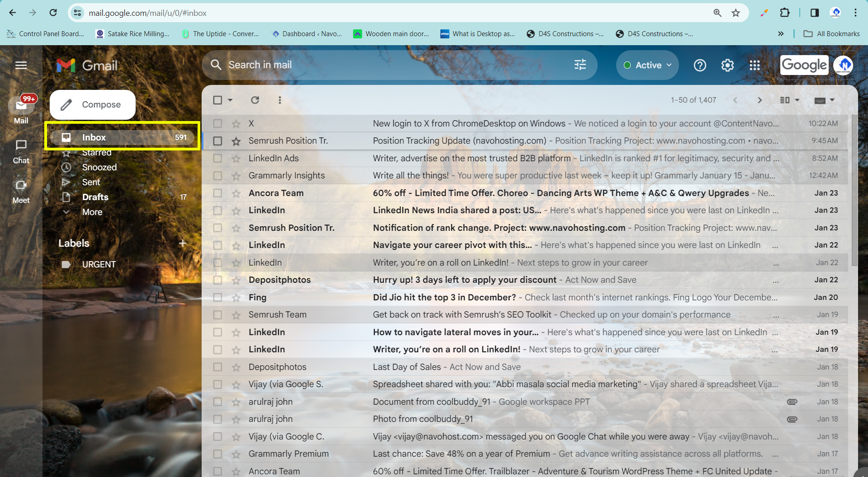The width and height of the screenshot is (868, 477).
Task: Show search options filter icon
Action: click(x=580, y=65)
